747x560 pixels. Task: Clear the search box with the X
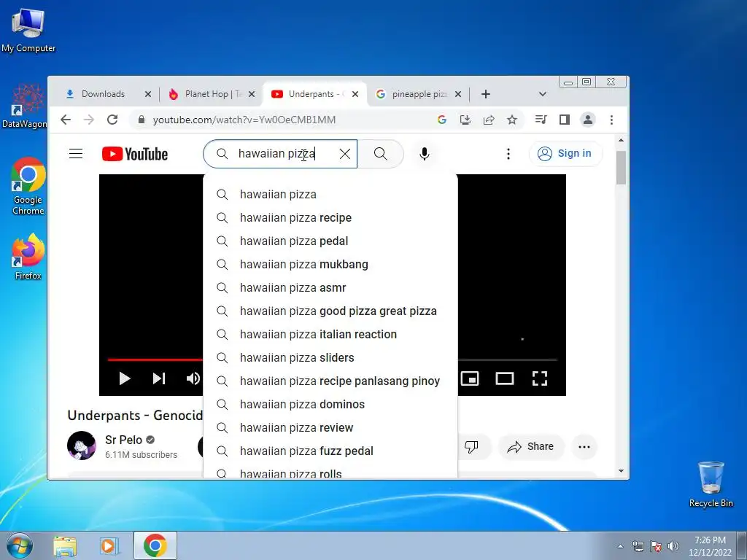coord(345,154)
